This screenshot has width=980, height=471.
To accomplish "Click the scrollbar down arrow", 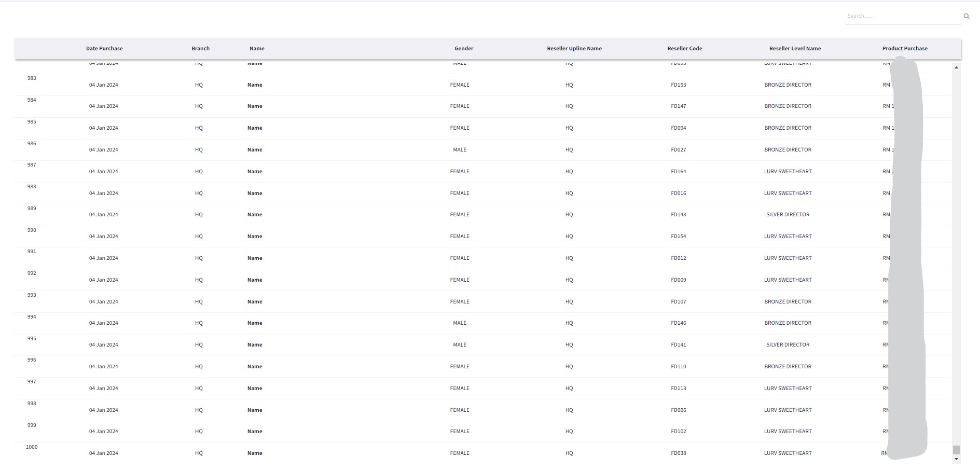I will pos(956,459).
